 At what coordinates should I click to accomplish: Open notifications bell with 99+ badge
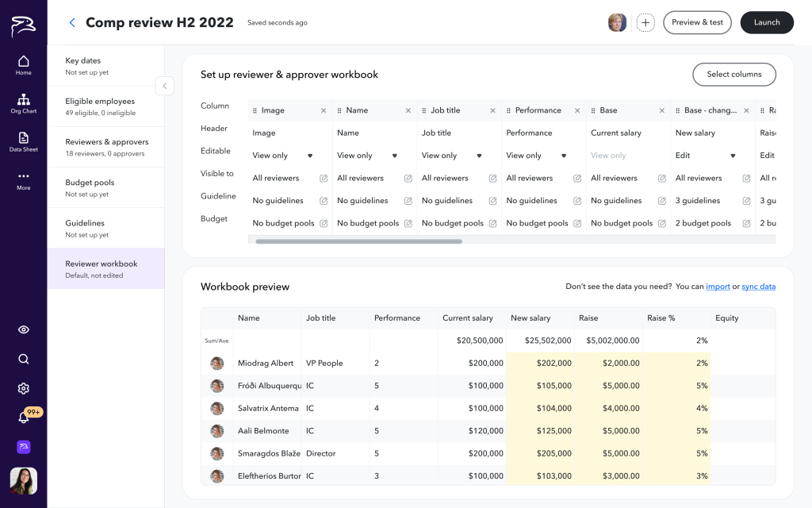click(24, 418)
